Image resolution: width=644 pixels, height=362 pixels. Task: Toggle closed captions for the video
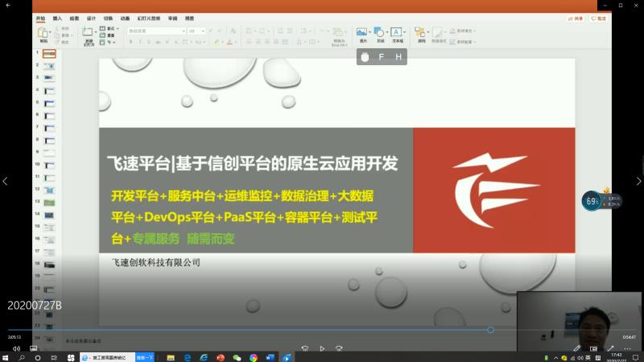click(33, 348)
